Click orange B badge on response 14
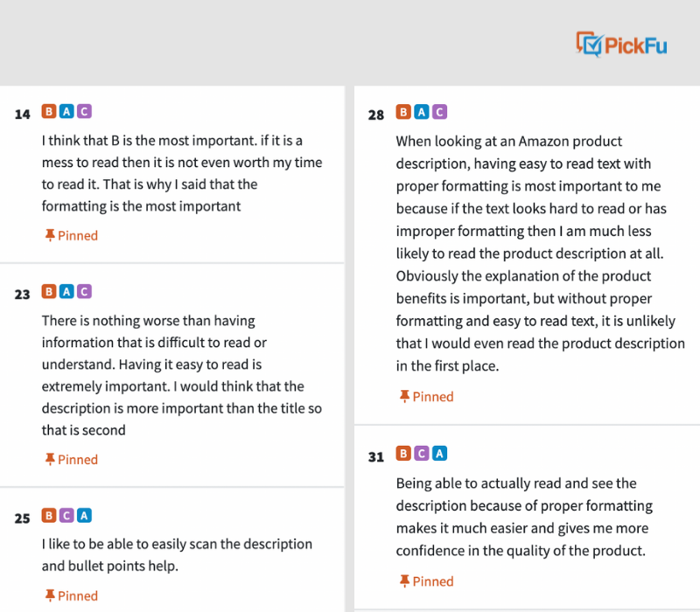 pyautogui.click(x=49, y=111)
